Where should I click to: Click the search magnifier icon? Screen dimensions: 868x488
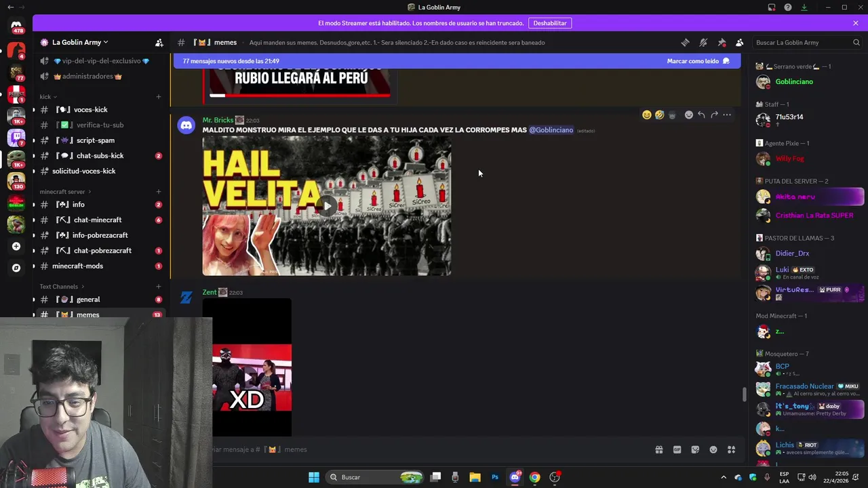[856, 42]
